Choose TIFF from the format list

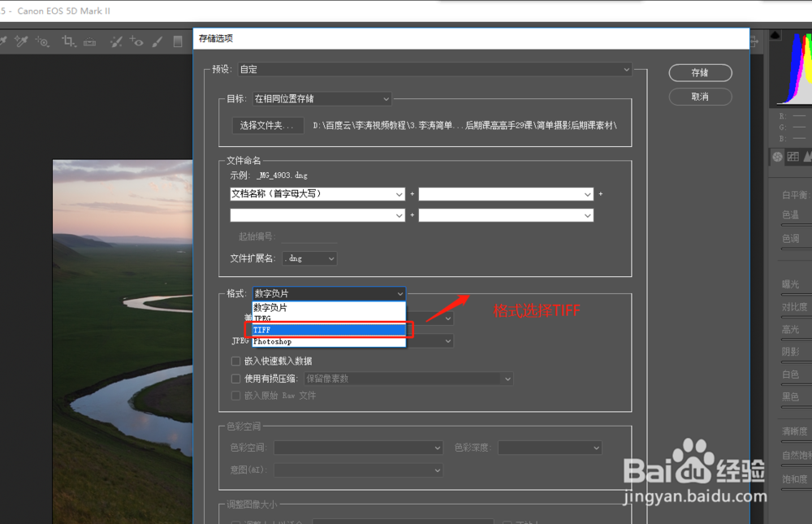click(x=329, y=330)
